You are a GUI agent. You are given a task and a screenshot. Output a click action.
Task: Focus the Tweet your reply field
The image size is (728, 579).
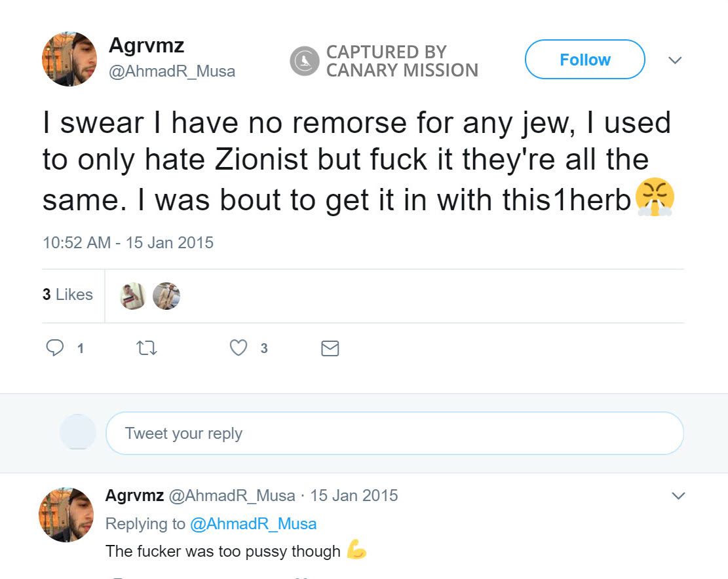(394, 433)
